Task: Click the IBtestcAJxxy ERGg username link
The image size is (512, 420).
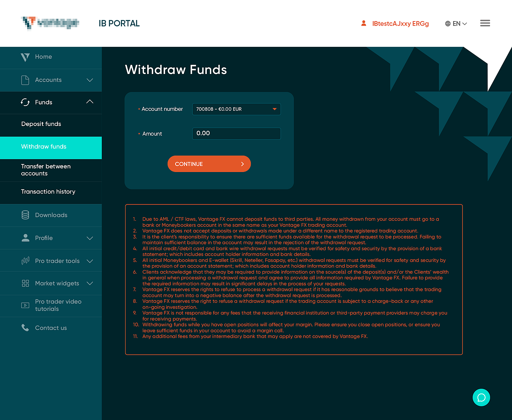Action: coord(400,24)
